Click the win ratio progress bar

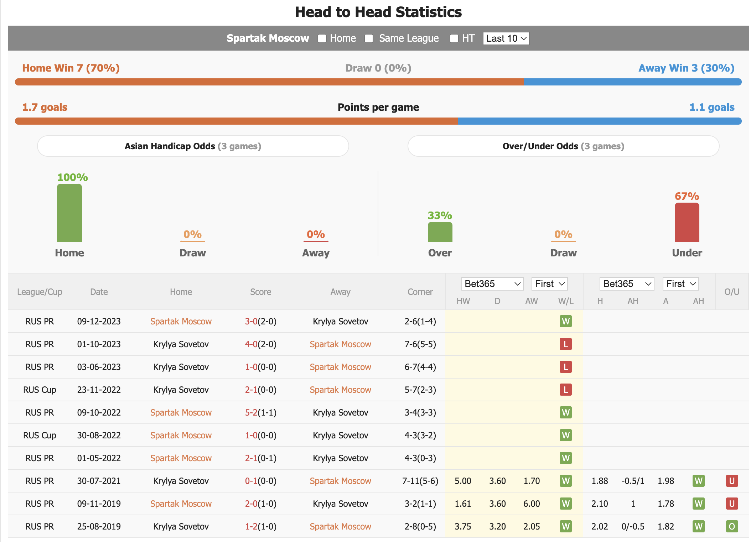pos(378,82)
